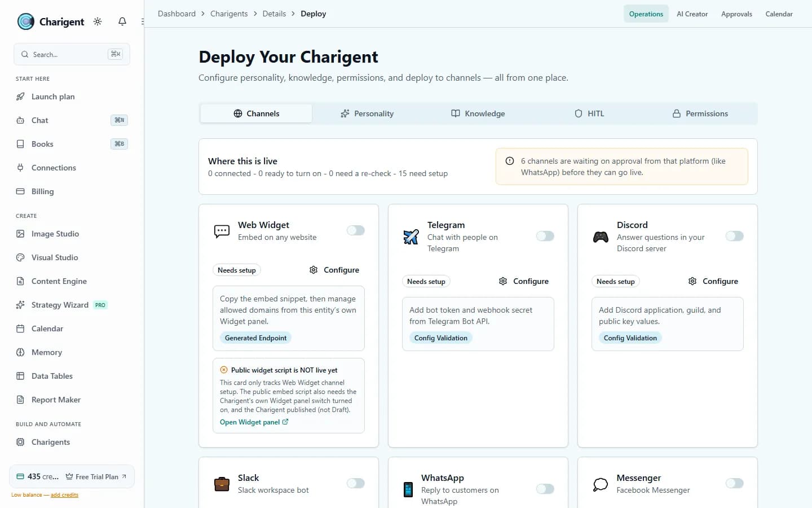The height and width of the screenshot is (508, 812).
Task: Click the 435 credits balance indicator
Action: [37, 477]
